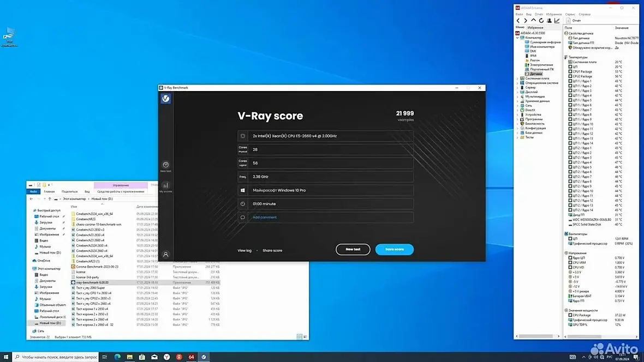Open the Главная ribbon tab in Explorer
Viewport: 644px width, 362px height.
pos(49,191)
